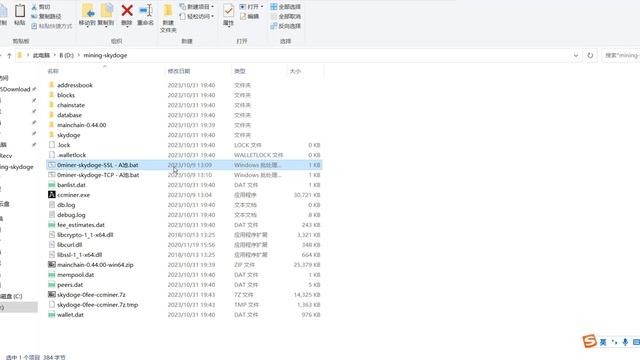Screen dimensions: 640x360
Task: Click the skydoge-0fee-ccminer.7z archive icon
Action: tap(52, 295)
